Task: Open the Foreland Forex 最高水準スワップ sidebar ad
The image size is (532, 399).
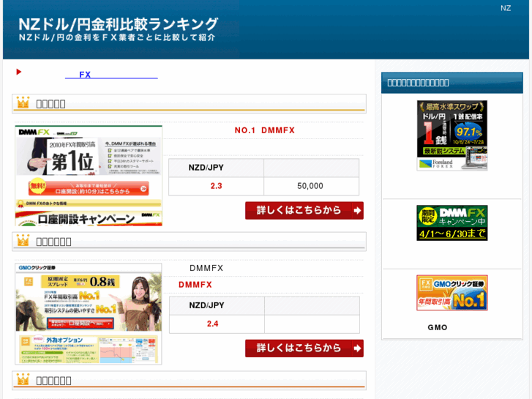Action: point(452,135)
